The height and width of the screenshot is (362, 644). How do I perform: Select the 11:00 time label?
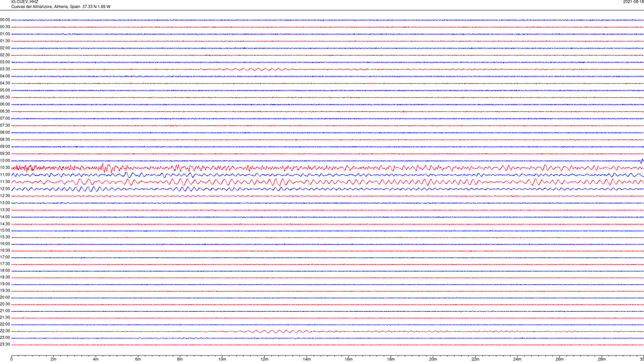pyautogui.click(x=5, y=174)
